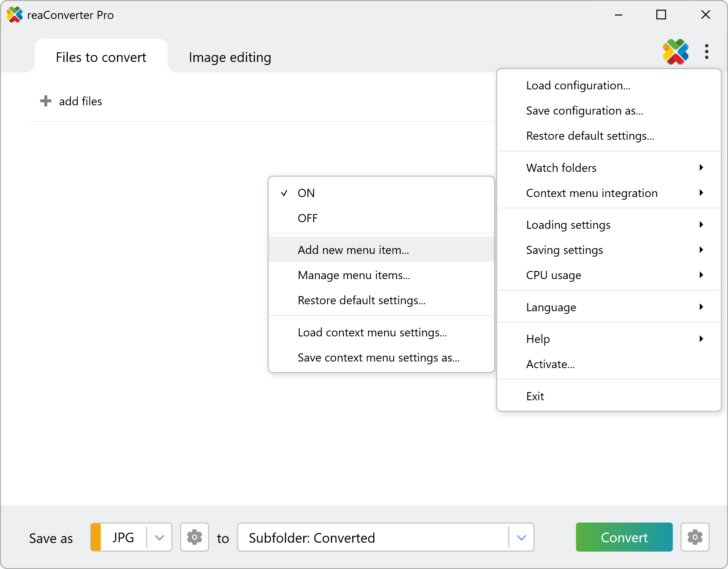
Task: Choose Save context menu settings as…
Action: tap(378, 358)
